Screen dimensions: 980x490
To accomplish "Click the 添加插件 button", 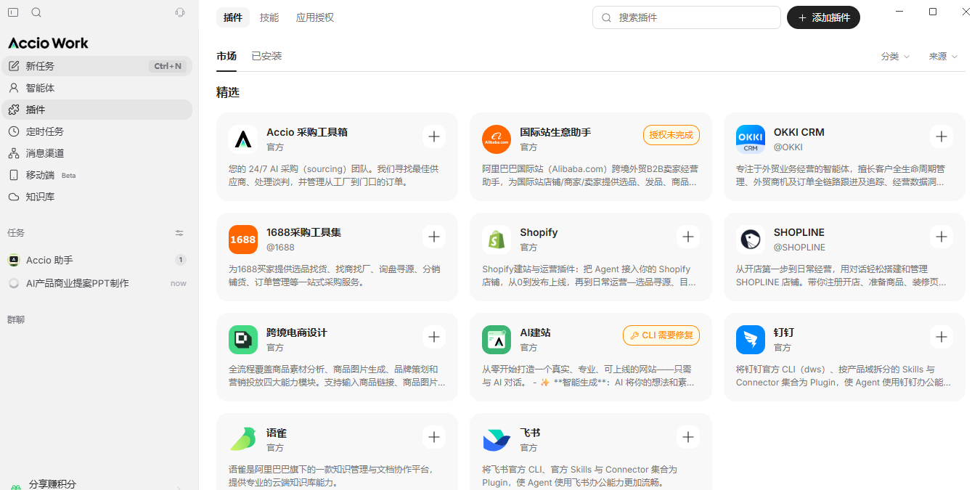I will [x=823, y=17].
